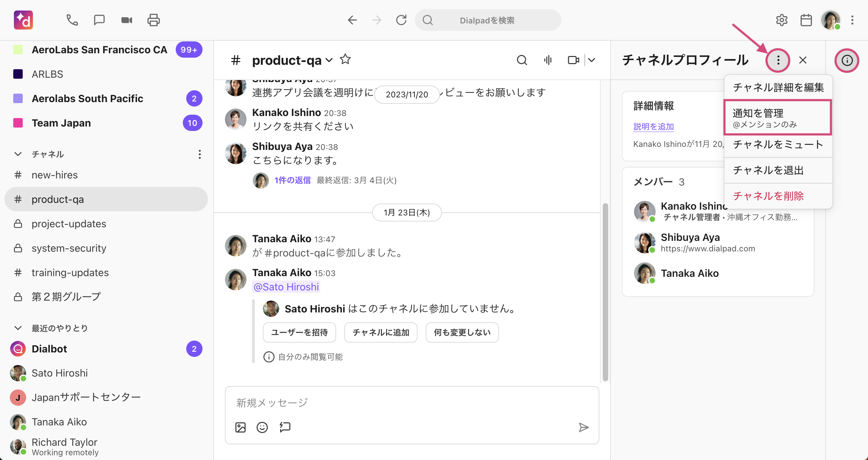
Task: Choose 通知を管理 menu option
Action: (777, 117)
